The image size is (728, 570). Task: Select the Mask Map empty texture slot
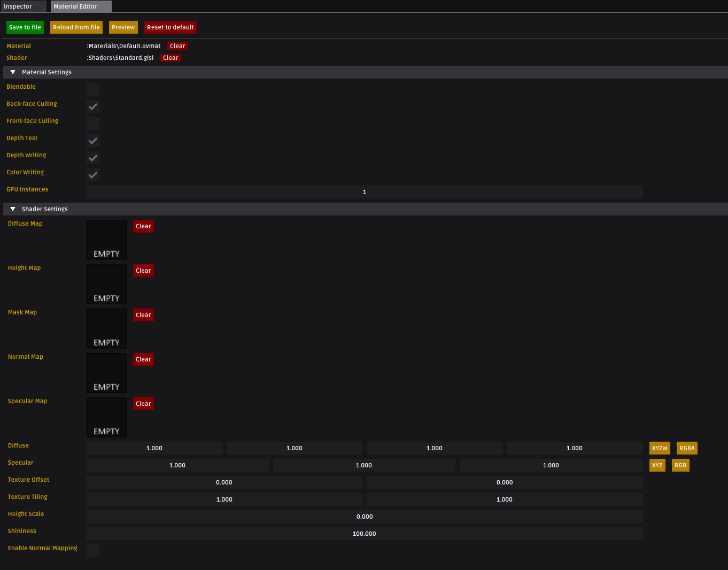tap(107, 328)
